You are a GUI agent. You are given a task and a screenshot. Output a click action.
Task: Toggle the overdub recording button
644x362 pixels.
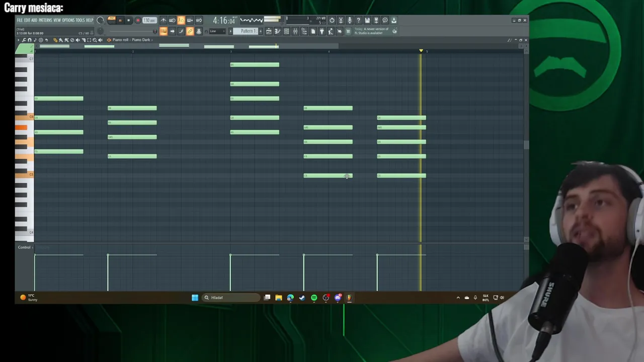click(x=190, y=20)
